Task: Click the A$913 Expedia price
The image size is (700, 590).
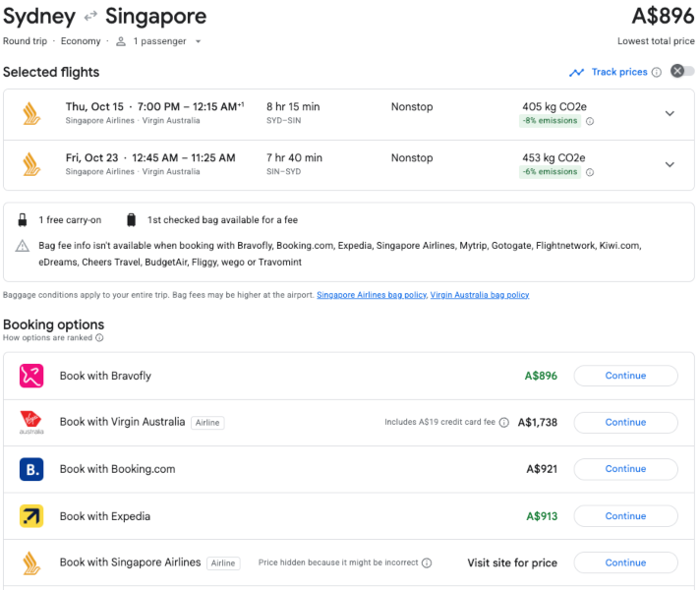Action: tap(542, 516)
